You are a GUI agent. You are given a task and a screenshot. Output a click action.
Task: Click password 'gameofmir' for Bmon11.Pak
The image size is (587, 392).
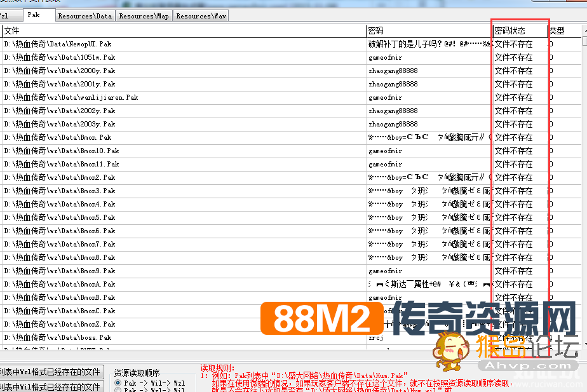point(385,165)
